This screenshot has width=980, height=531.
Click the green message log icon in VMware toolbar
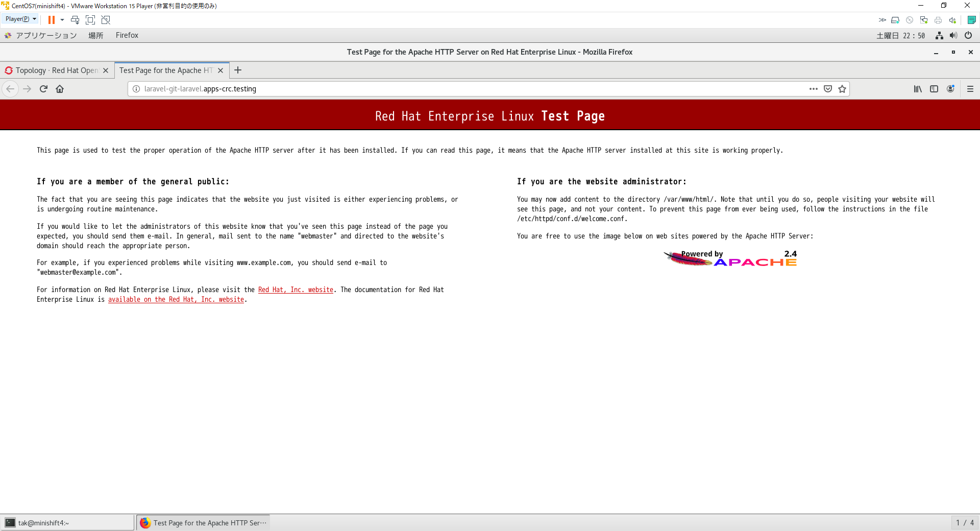(x=972, y=20)
